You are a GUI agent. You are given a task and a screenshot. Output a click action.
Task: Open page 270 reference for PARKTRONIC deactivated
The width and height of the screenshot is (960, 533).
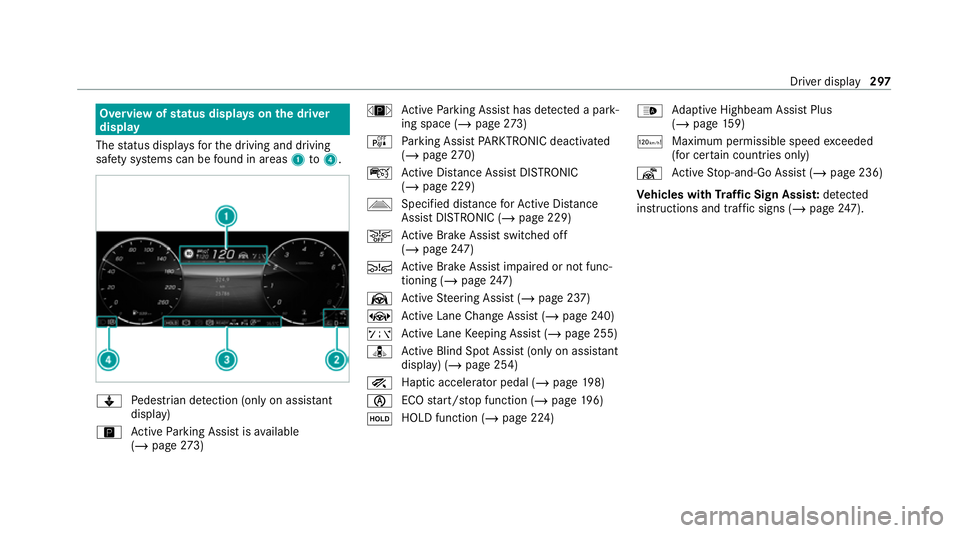(x=438, y=155)
